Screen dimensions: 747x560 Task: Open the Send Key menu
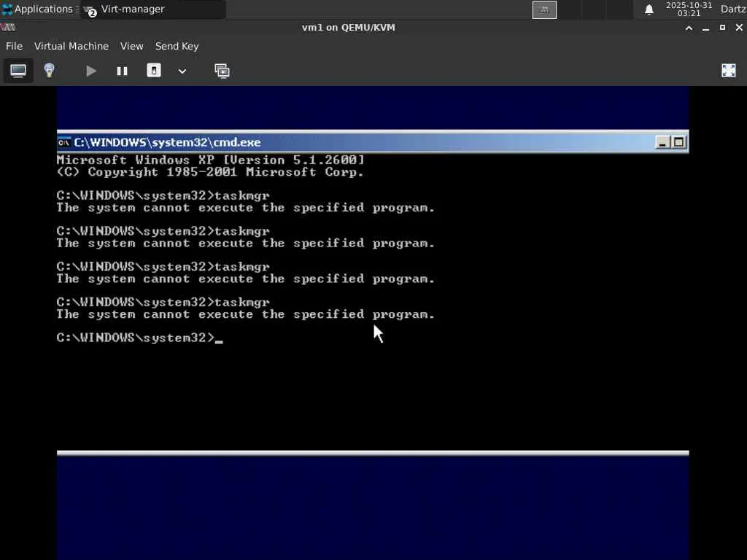pos(177,46)
